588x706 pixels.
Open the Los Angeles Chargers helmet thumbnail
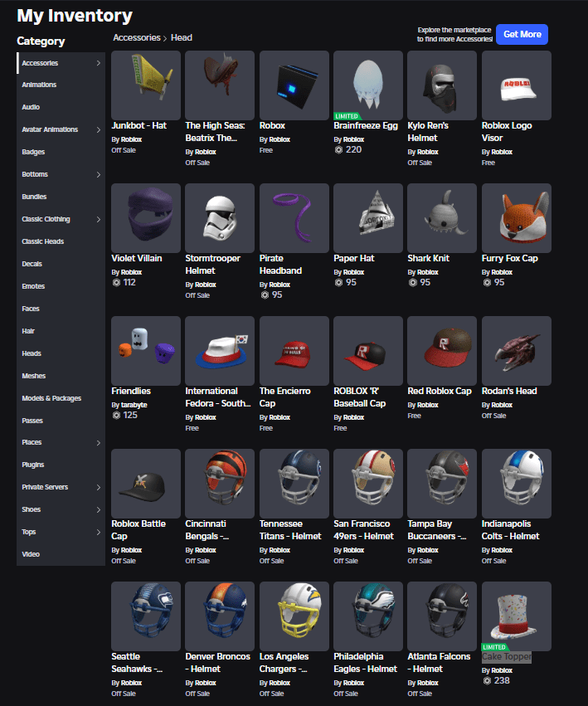pyautogui.click(x=294, y=616)
